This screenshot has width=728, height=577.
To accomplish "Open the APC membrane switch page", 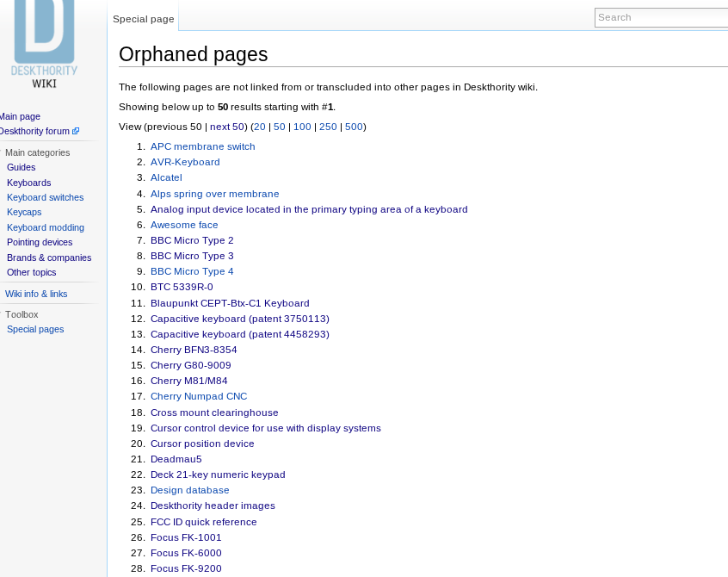I will [x=203, y=146].
